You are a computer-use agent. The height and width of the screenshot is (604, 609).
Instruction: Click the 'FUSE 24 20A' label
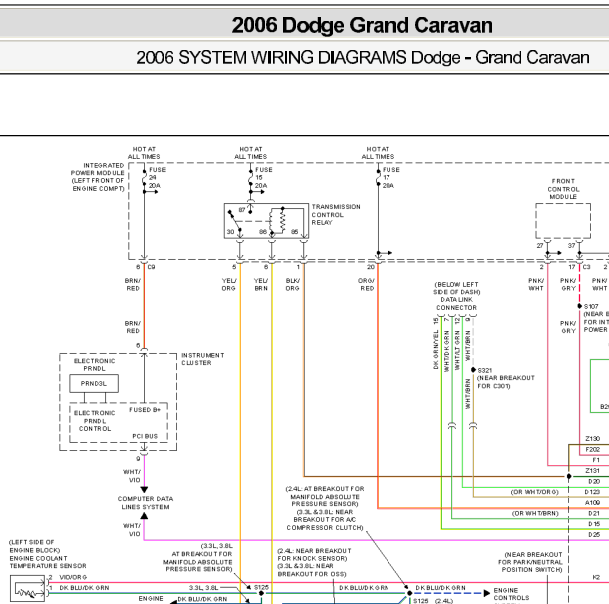157,178
